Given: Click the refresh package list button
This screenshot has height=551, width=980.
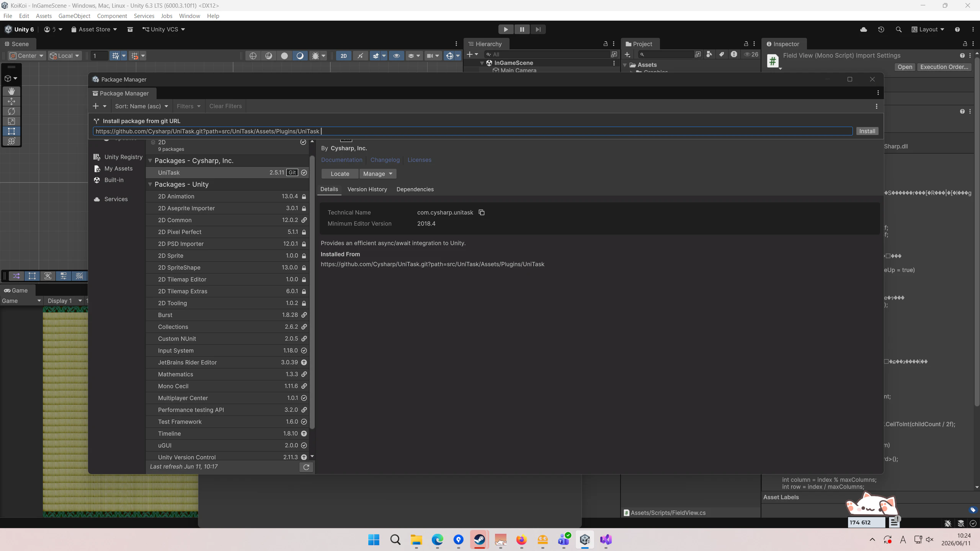Looking at the screenshot, I should pos(306,467).
